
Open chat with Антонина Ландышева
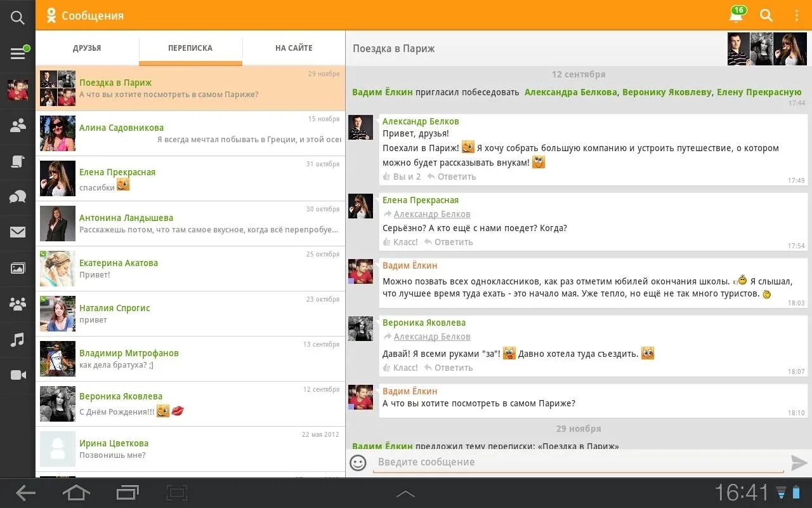point(190,224)
